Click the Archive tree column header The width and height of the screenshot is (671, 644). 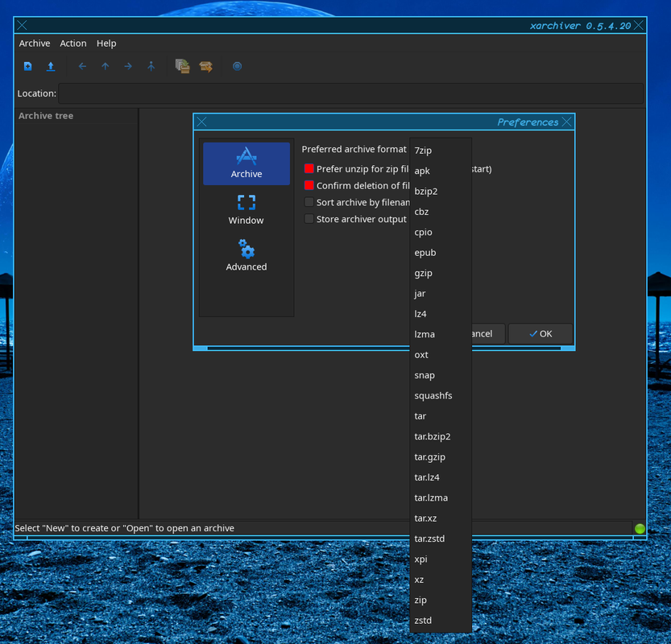(77, 116)
